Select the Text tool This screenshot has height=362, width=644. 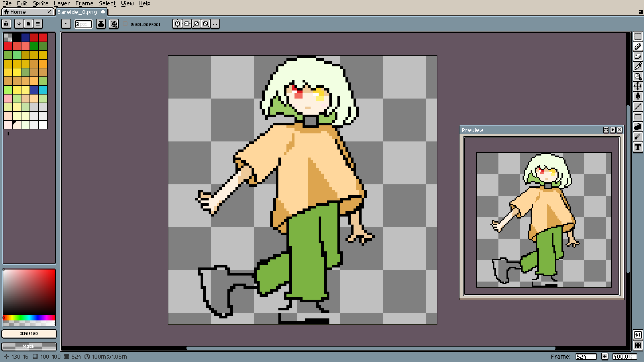(638, 147)
